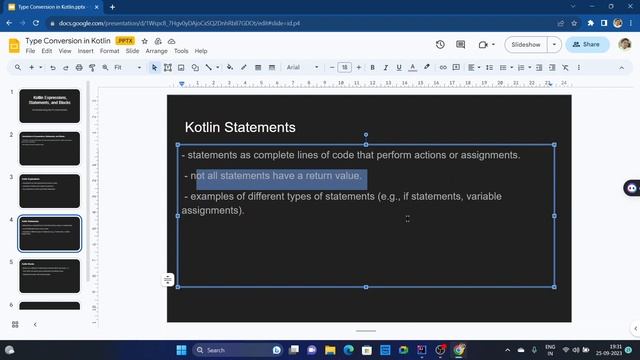Open border color pencil tool
This screenshot has height=360, width=640.
[x=244, y=68]
